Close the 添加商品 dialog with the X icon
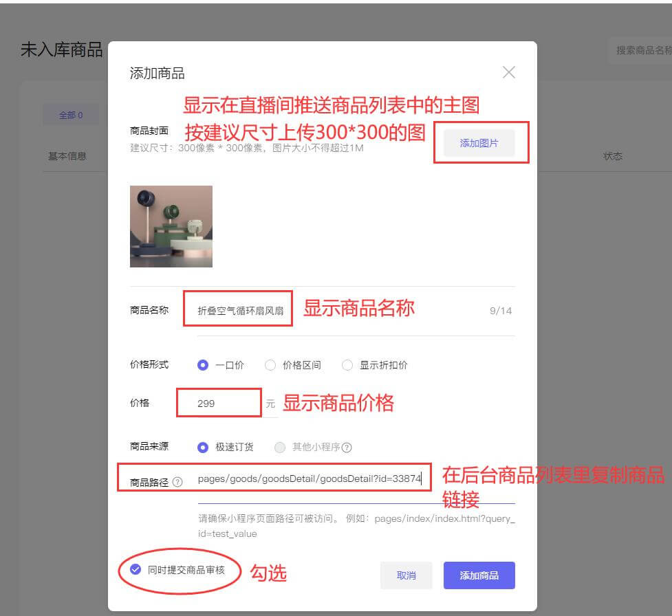Image resolution: width=672 pixels, height=616 pixels. (509, 72)
